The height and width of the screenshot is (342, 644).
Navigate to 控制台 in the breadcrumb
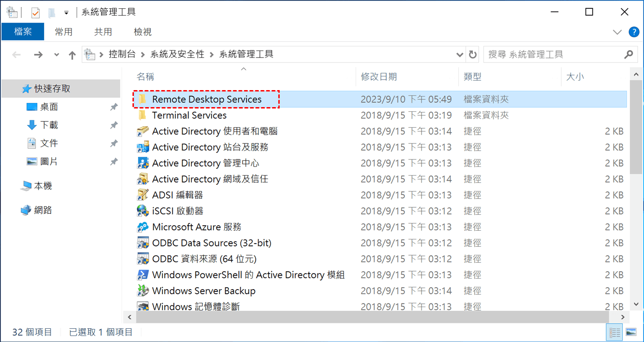(122, 54)
